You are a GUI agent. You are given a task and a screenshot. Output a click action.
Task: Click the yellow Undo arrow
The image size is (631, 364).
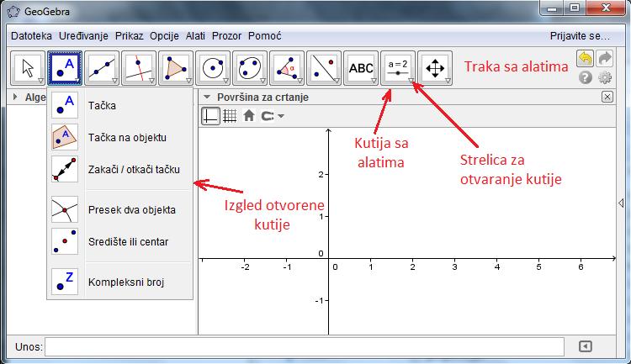coord(585,59)
